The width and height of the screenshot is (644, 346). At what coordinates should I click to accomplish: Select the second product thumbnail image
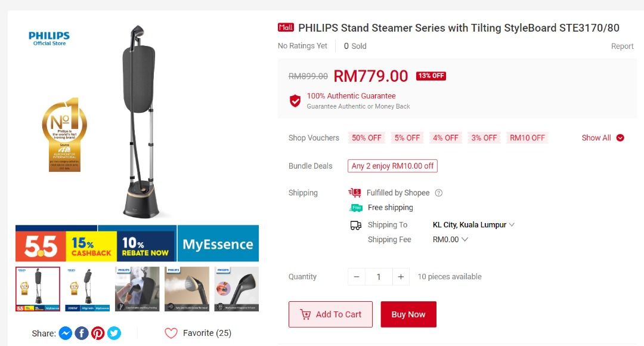(x=88, y=289)
